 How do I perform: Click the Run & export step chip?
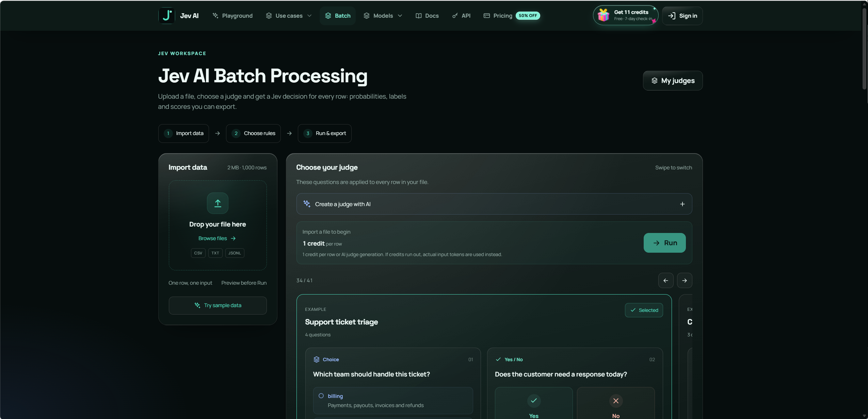pos(325,133)
